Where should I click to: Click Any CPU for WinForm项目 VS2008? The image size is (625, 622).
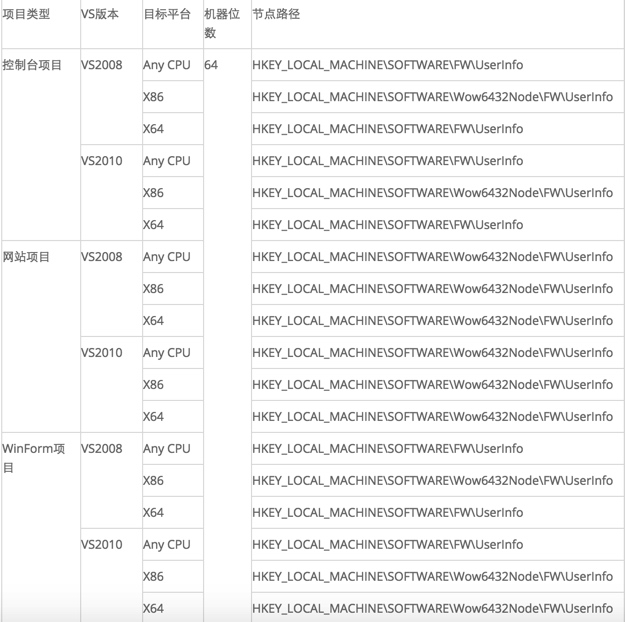173,449
